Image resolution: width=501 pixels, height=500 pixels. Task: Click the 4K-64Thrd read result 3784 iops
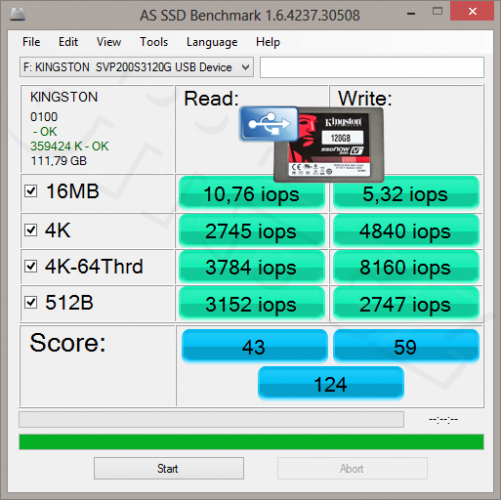(x=252, y=267)
